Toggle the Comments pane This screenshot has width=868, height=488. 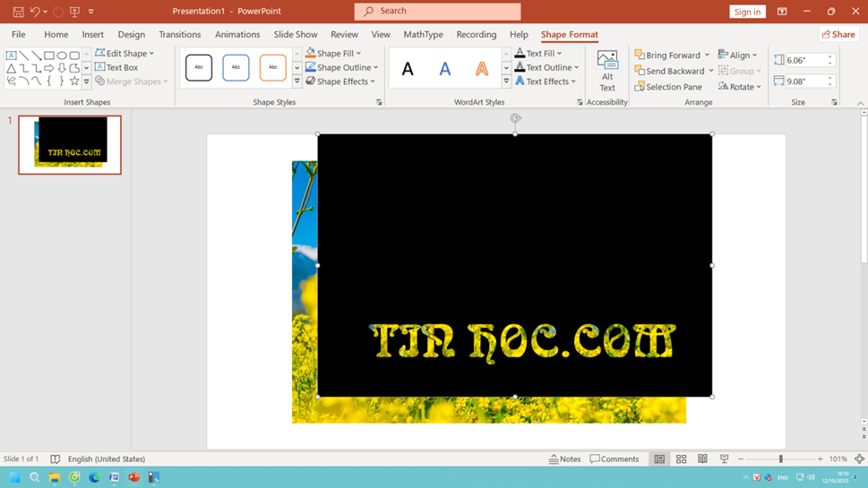614,459
